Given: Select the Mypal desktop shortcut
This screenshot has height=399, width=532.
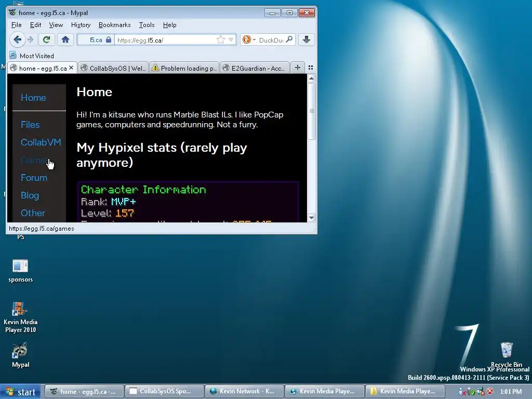Looking at the screenshot, I should pos(20,355).
